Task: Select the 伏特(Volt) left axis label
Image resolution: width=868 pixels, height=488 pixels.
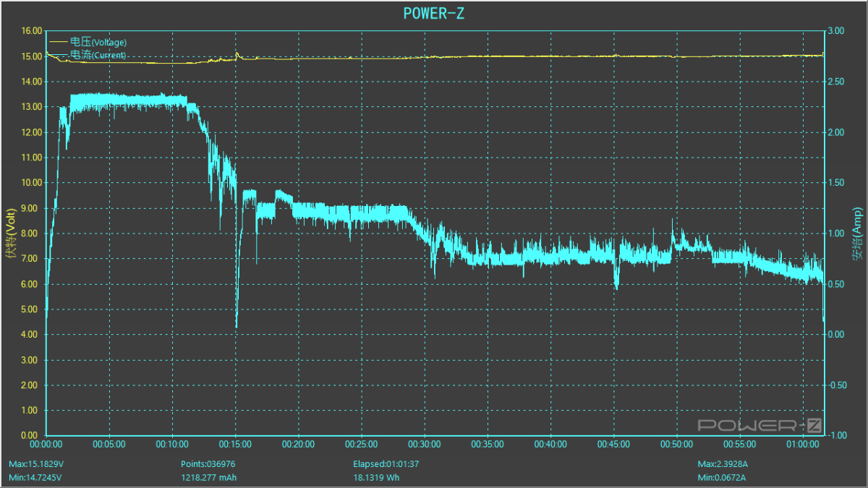Action: (10, 233)
